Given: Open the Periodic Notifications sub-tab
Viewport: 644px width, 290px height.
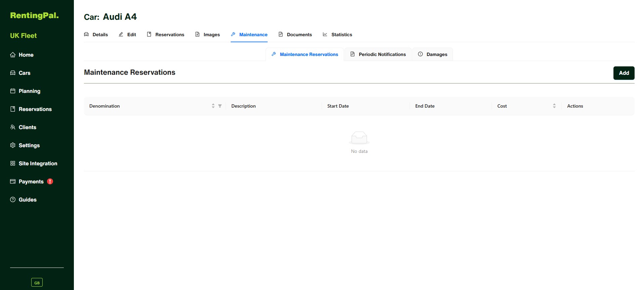Looking at the screenshot, I should 378,54.
